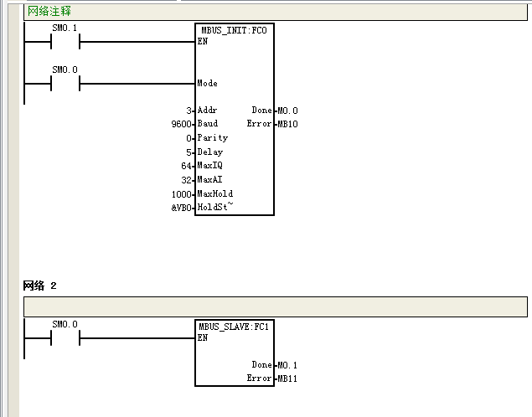Image resolution: width=532 pixels, height=417 pixels.
Task: Select the Addr input value 3
Action: (x=189, y=111)
